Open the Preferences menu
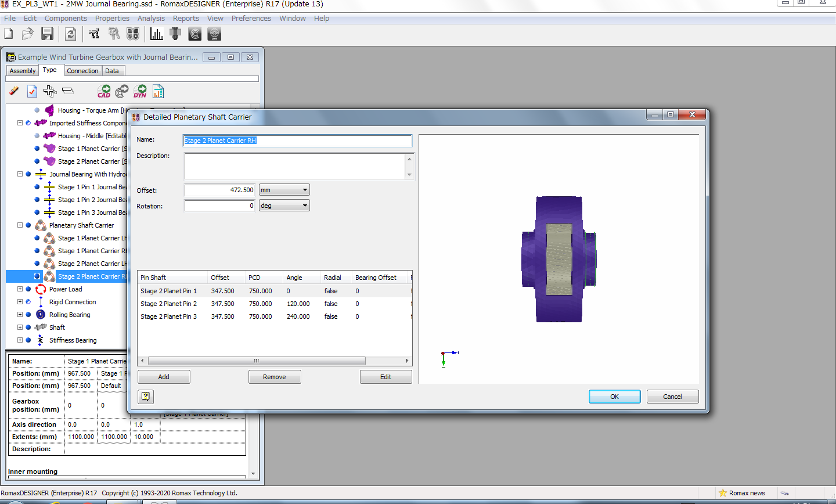 [251, 19]
